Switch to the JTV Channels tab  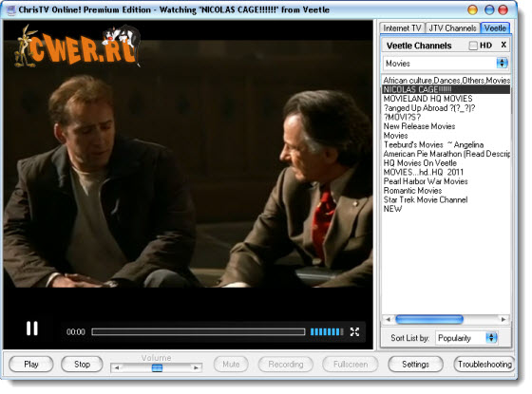pyautogui.click(x=452, y=28)
